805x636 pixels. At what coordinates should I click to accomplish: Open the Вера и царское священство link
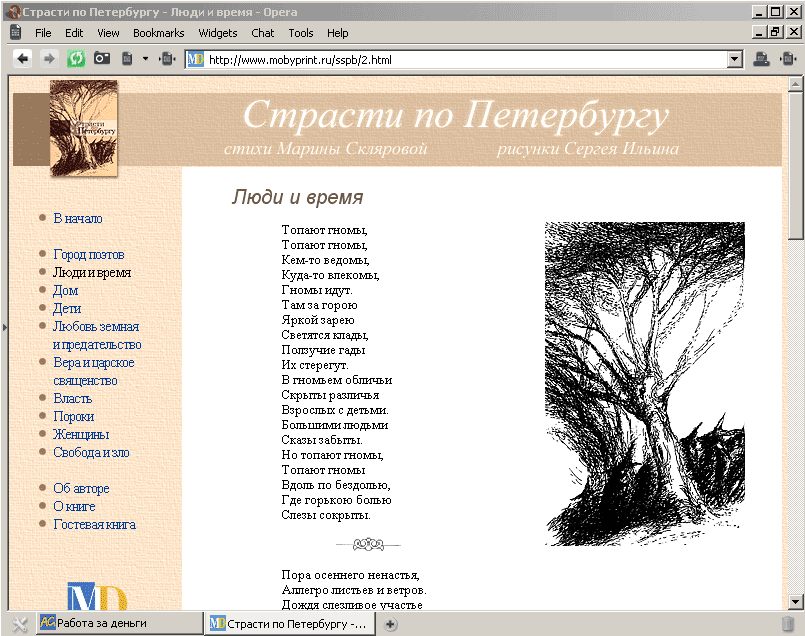point(94,372)
